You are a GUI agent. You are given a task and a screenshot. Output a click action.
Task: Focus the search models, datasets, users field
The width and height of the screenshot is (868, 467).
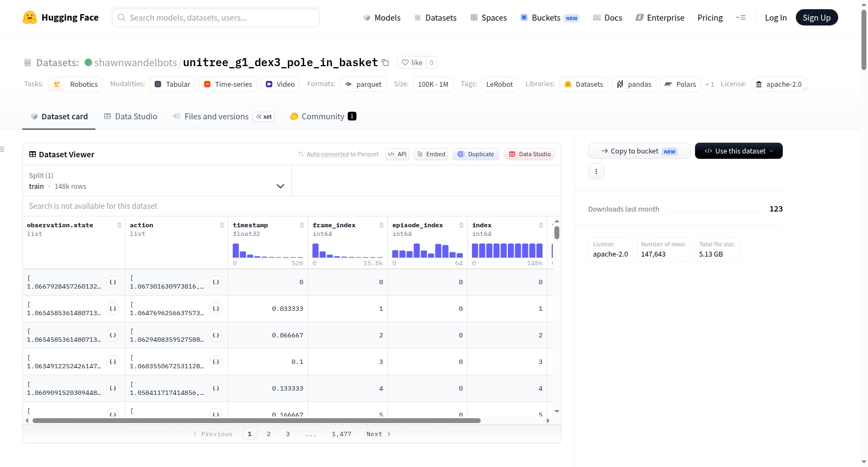coord(216,17)
